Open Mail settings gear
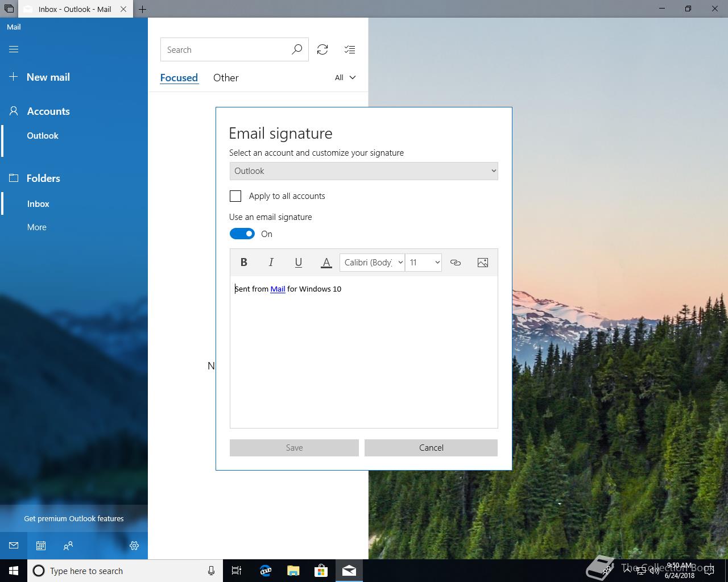 [x=134, y=546]
